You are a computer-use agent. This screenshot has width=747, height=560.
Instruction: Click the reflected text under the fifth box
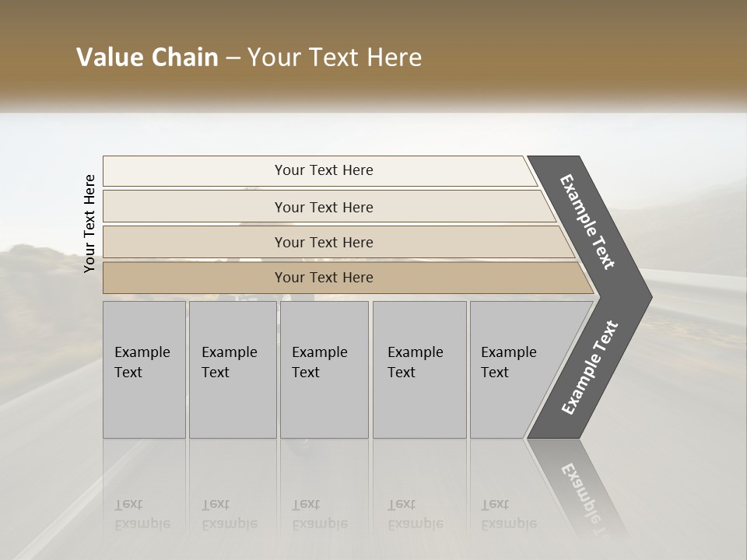pos(508,515)
